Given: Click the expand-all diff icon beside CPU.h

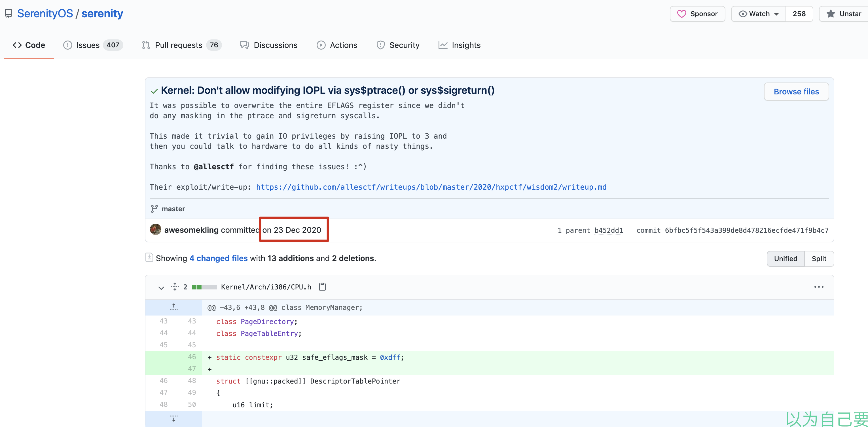Looking at the screenshot, I should pyautogui.click(x=175, y=287).
